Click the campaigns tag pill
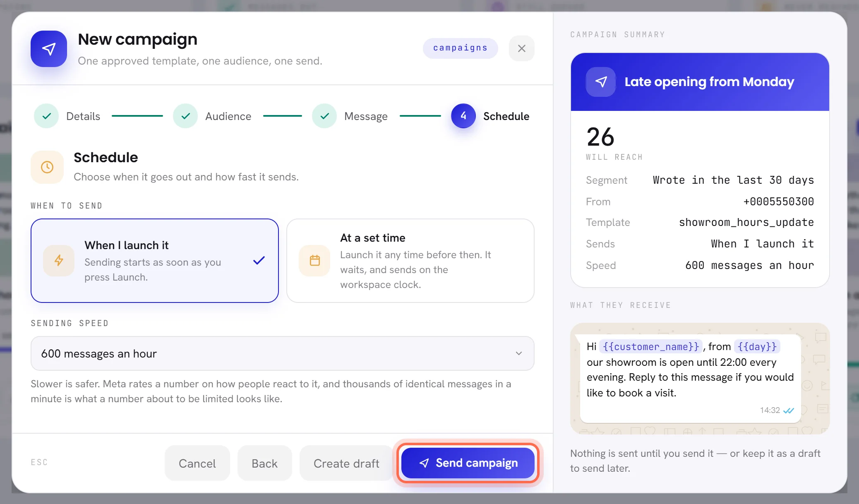 [x=460, y=48]
